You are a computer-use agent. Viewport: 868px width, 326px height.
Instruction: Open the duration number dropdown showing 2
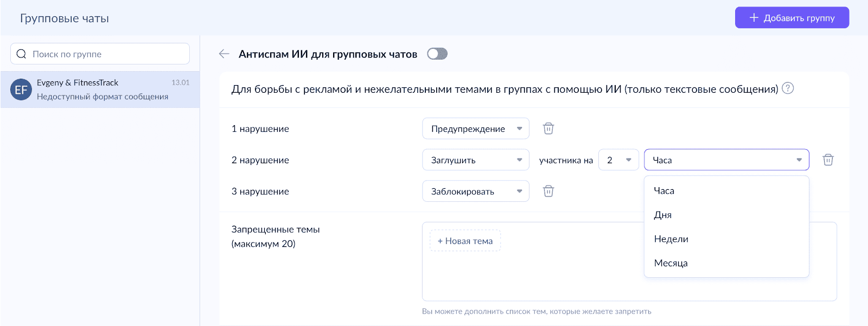coord(618,160)
